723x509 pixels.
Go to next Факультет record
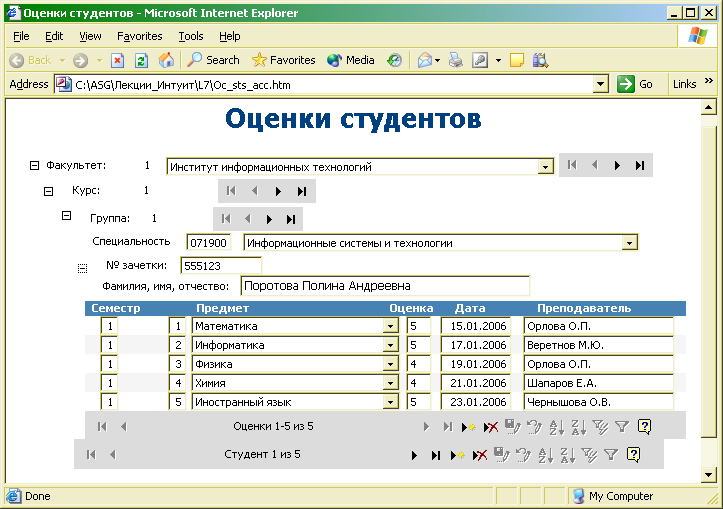coord(617,165)
